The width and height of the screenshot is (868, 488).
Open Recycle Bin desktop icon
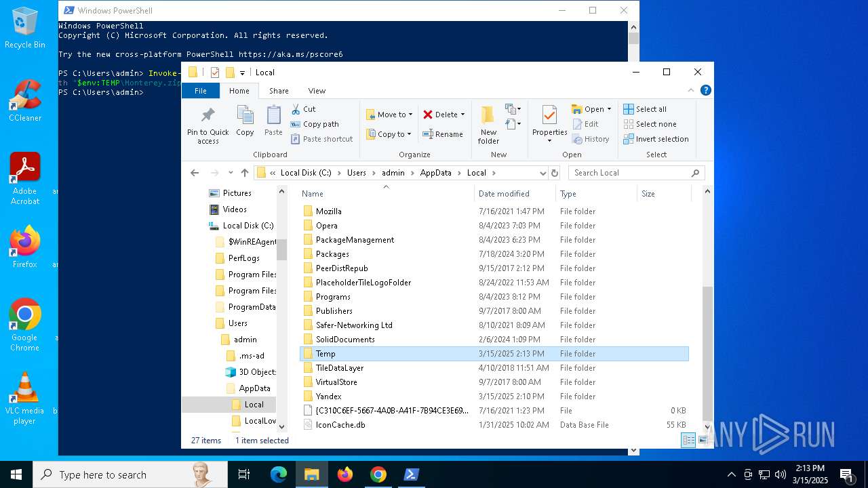(25, 28)
